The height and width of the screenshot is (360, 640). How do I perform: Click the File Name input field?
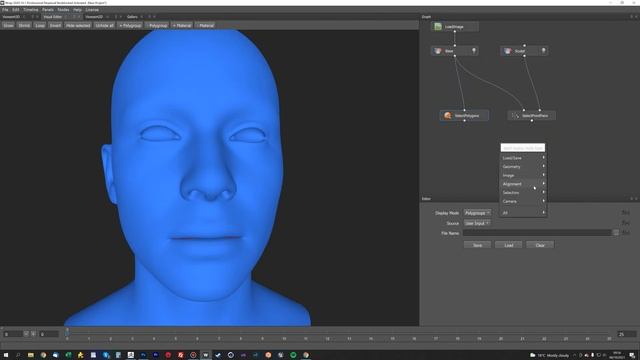click(x=537, y=233)
